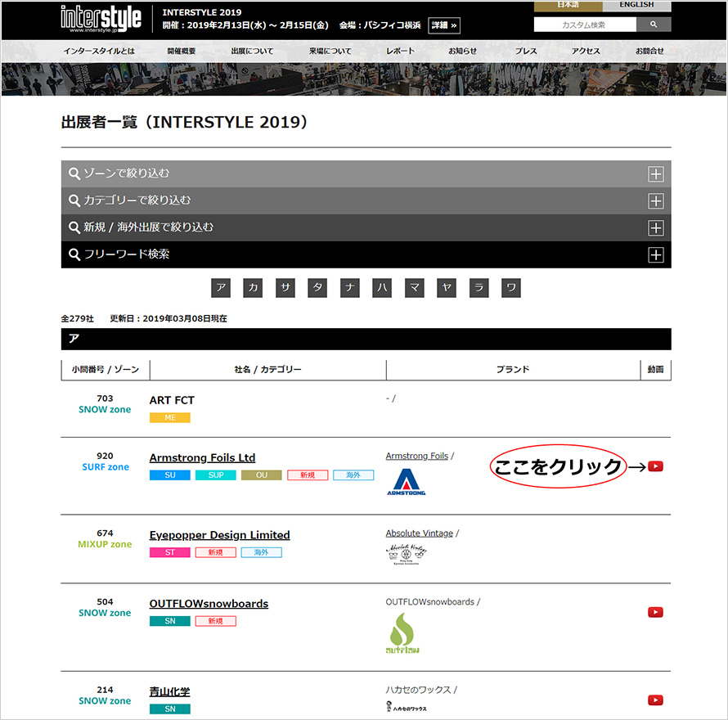Jump to タ kana index
Screen dimensions: 728x720
tap(317, 287)
